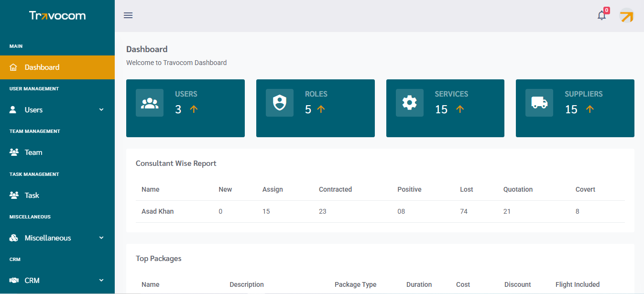This screenshot has width=644, height=294.
Task: Click the Roles shield icon on the card
Action: point(280,102)
